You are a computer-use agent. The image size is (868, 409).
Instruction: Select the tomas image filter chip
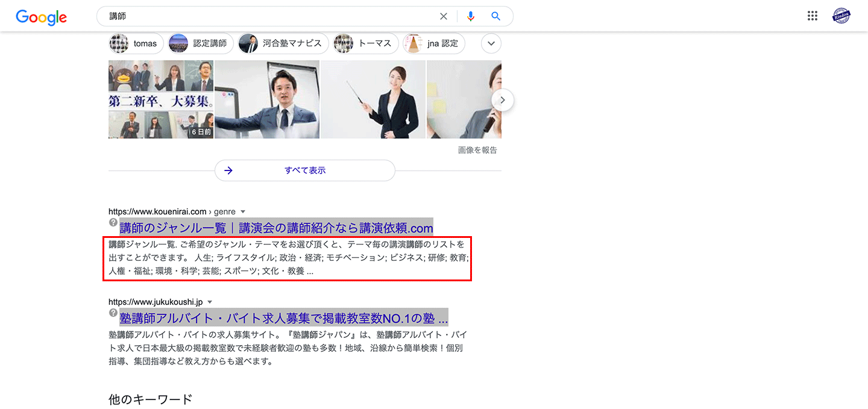point(136,43)
